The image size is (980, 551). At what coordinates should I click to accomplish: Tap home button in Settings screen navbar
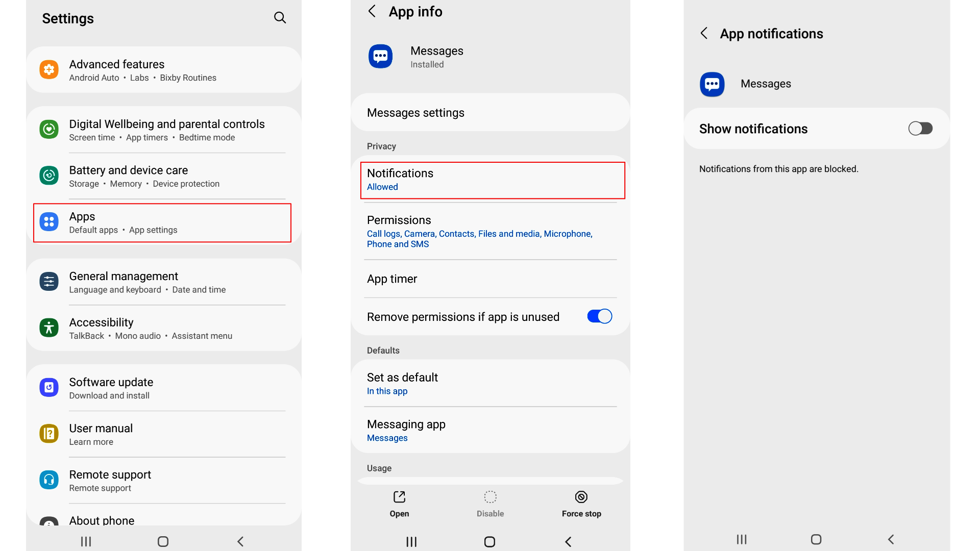pyautogui.click(x=163, y=541)
